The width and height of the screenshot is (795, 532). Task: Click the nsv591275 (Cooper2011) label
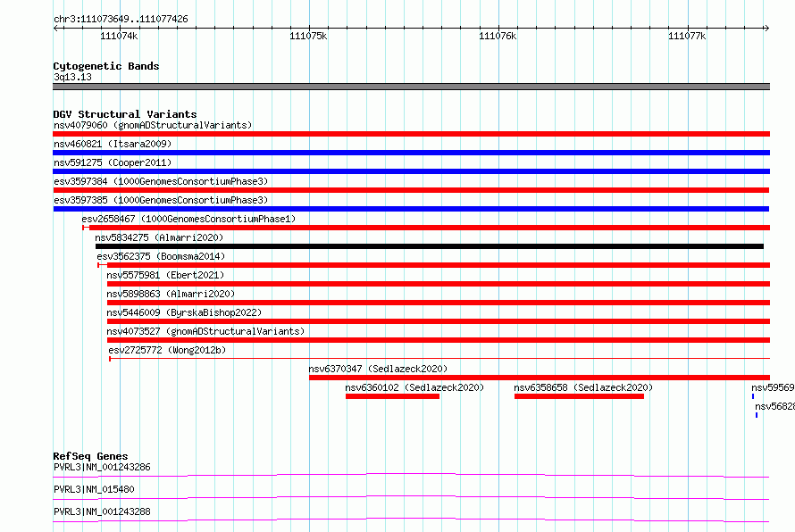tap(113, 162)
